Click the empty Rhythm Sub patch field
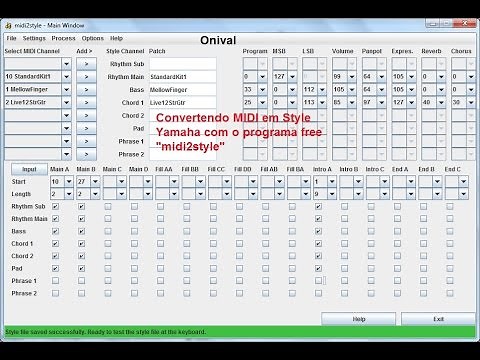Image resolution: width=480 pixels, height=360 pixels. [x=183, y=64]
